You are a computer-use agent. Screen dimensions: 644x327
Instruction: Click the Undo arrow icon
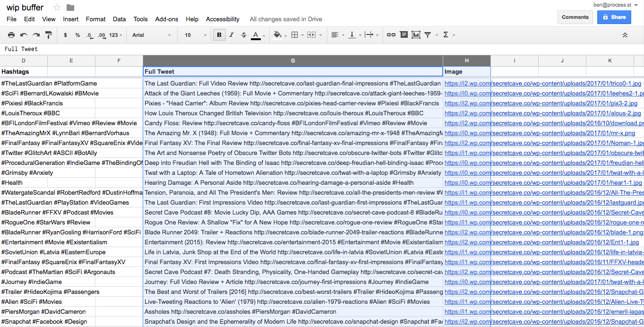click(24, 35)
